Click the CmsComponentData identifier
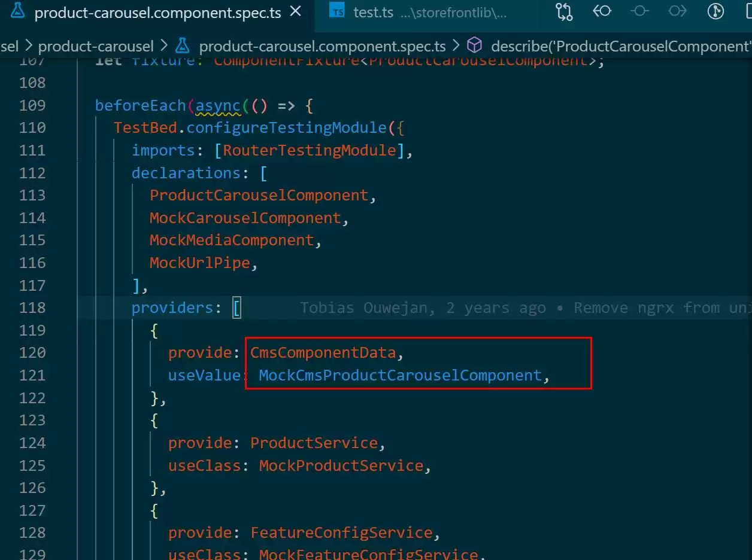The height and width of the screenshot is (560, 752). click(x=323, y=353)
